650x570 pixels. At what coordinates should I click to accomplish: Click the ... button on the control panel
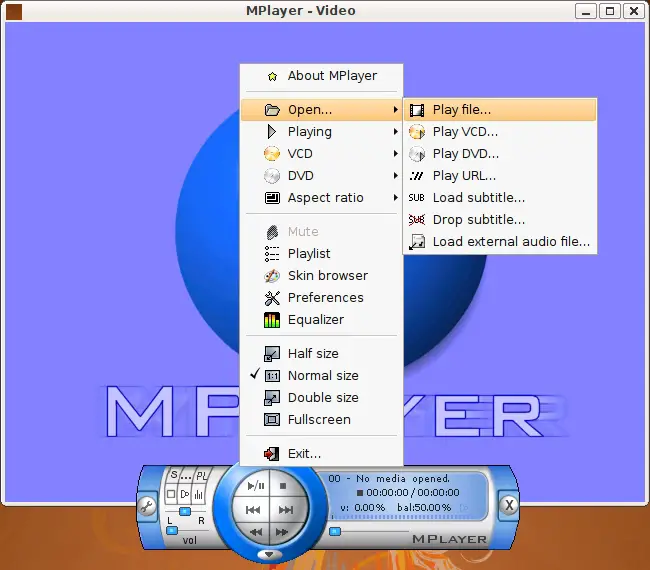tap(187, 476)
